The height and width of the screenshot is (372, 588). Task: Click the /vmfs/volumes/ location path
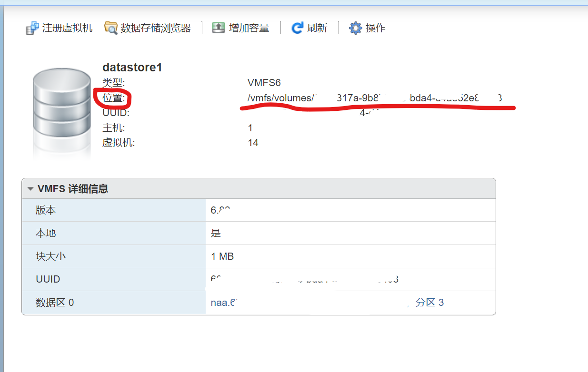[x=280, y=98]
